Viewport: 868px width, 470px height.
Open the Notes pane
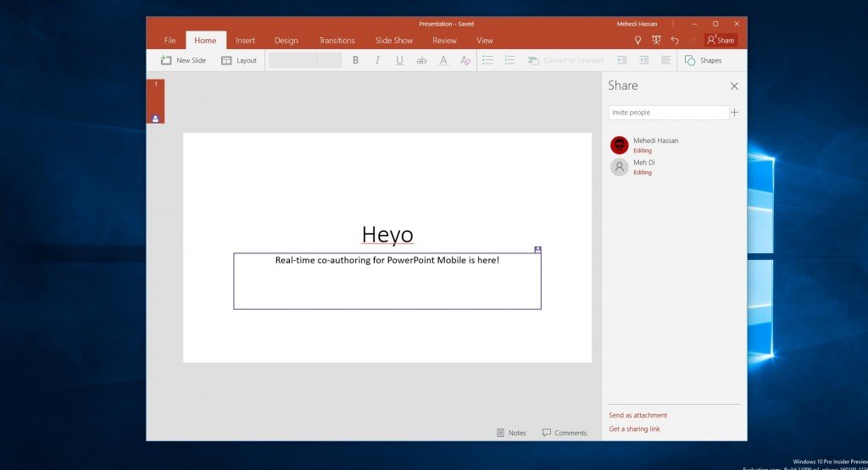(511, 433)
